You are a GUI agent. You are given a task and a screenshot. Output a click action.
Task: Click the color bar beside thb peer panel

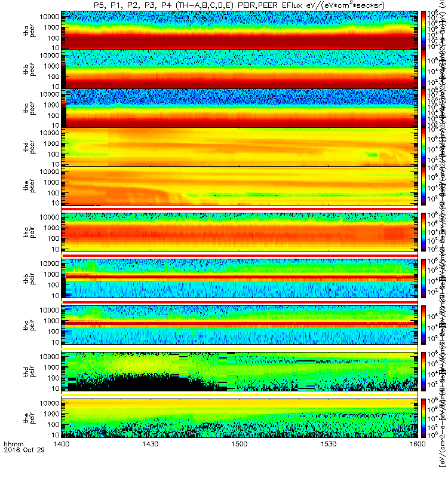(424, 69)
